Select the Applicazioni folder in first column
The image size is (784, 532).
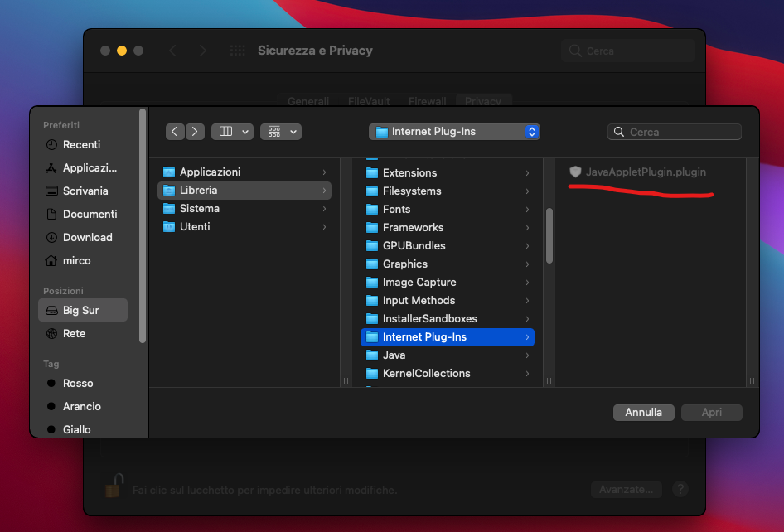click(244, 172)
